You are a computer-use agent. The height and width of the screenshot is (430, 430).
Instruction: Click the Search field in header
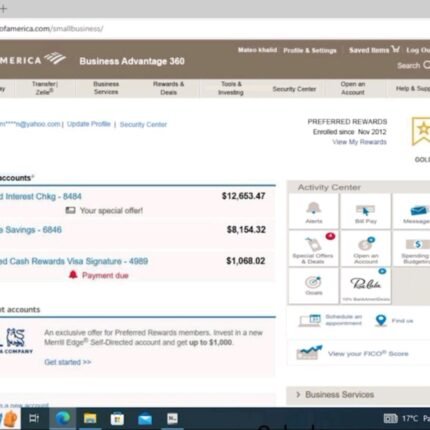pos(413,65)
